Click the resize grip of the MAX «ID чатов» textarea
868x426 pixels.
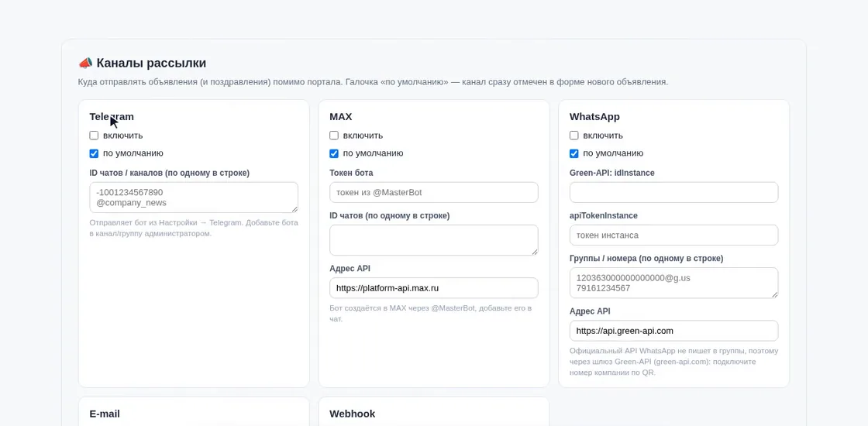pyautogui.click(x=536, y=253)
